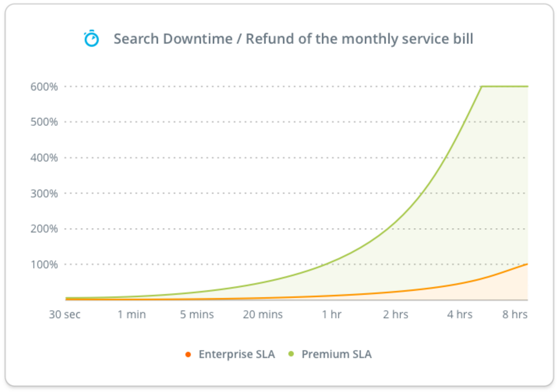The height and width of the screenshot is (392, 557).
Task: Click the 100% y-axis label
Action: [44, 264]
